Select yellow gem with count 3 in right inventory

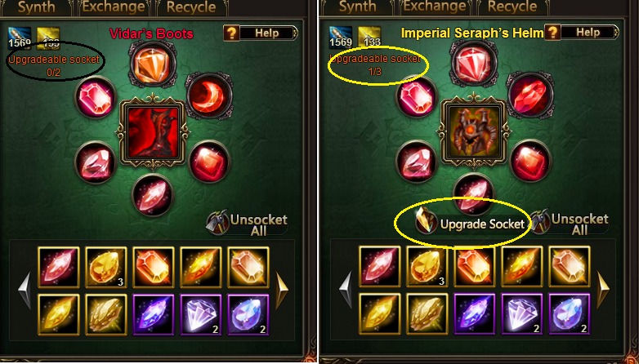(x=427, y=267)
